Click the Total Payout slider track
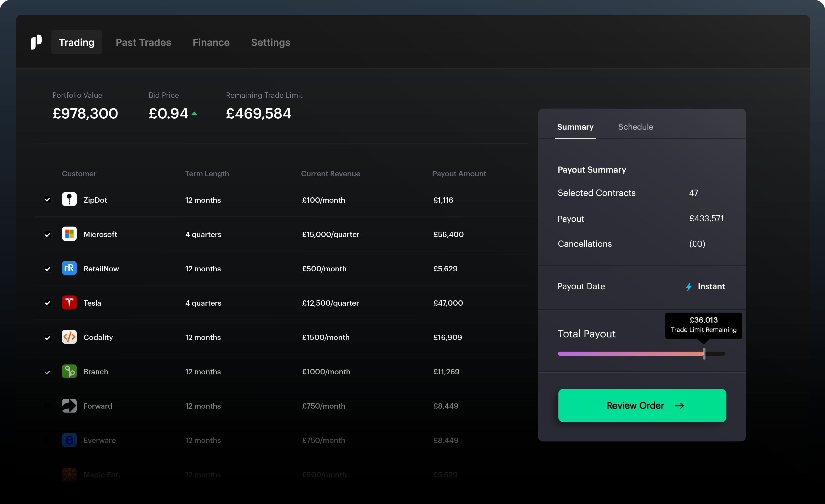The height and width of the screenshot is (504, 825). tap(642, 353)
